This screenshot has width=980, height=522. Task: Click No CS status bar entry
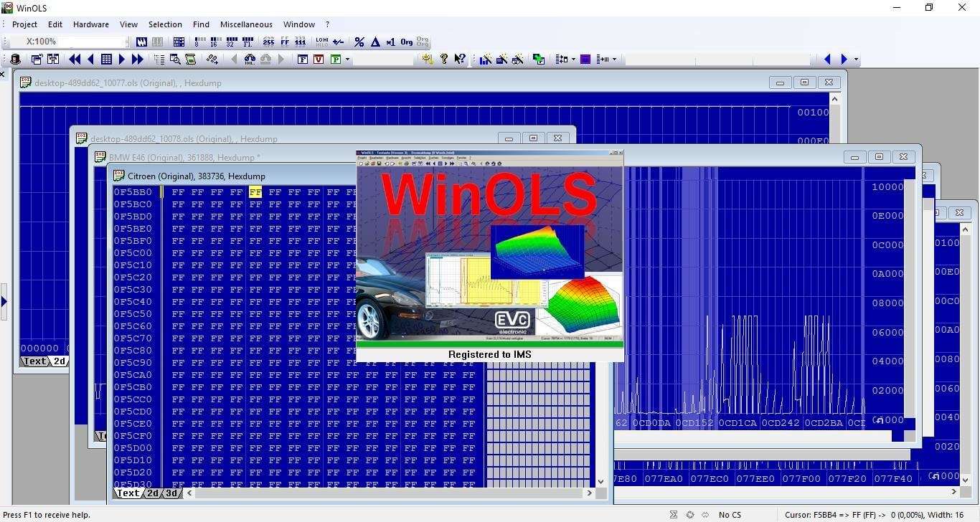[x=730, y=515]
